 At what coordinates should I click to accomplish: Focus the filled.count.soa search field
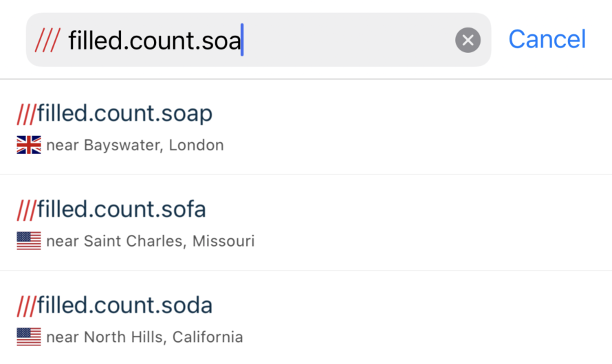click(x=259, y=40)
